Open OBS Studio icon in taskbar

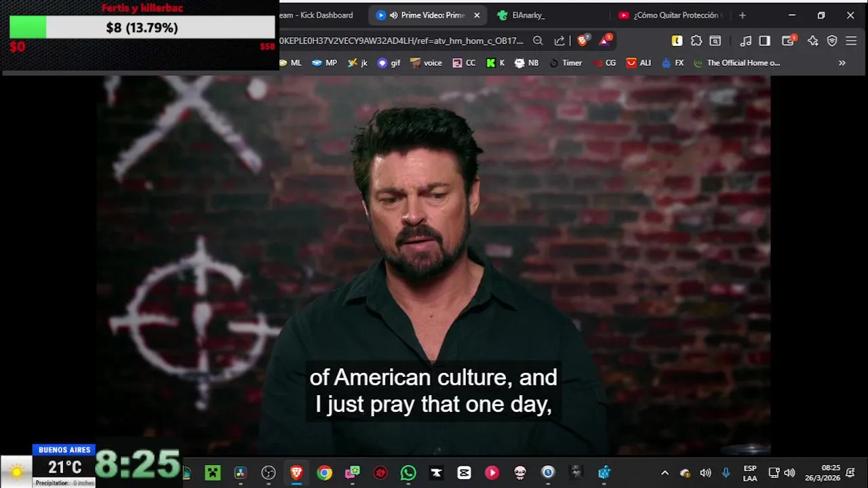pyautogui.click(x=269, y=472)
